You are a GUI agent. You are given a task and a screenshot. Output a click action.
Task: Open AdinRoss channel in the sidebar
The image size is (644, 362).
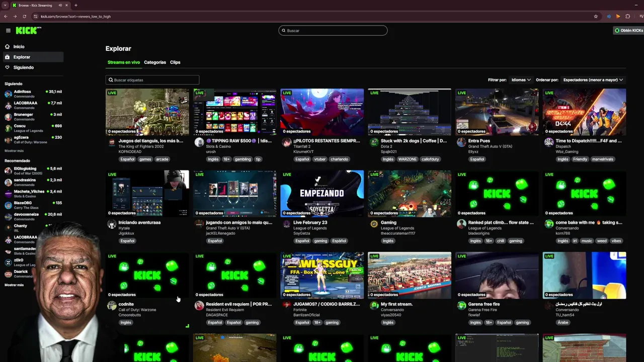coord(33,94)
